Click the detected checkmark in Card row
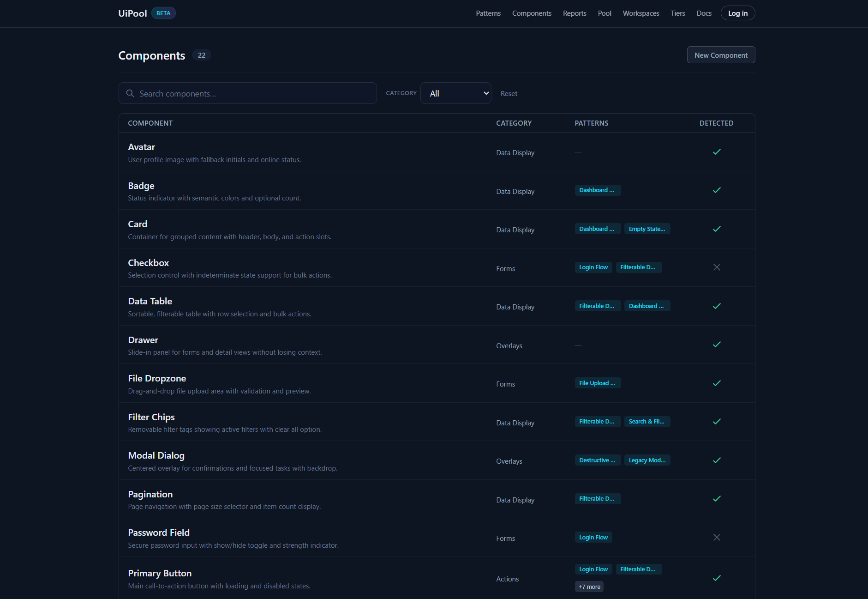 717,229
